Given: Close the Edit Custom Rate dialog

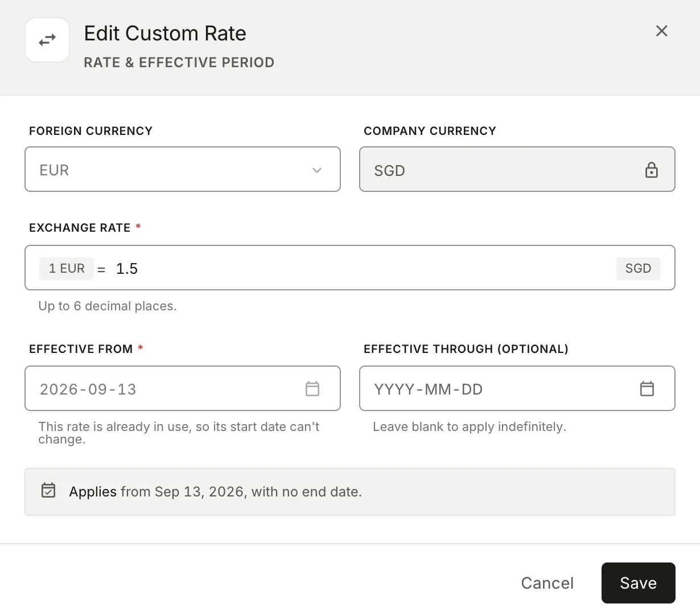Looking at the screenshot, I should pyautogui.click(x=661, y=31).
